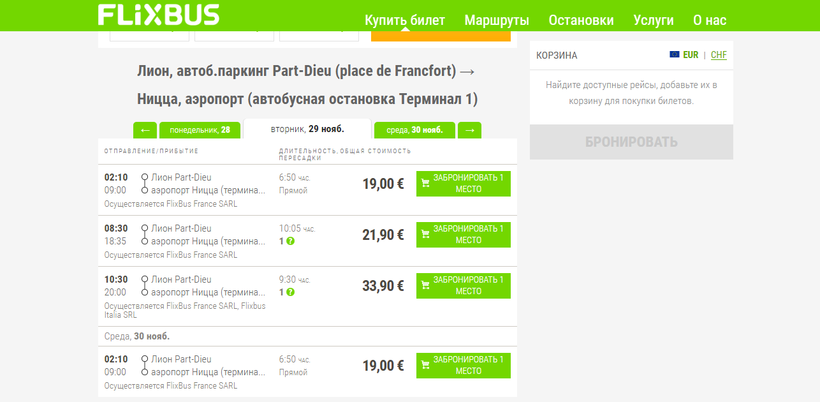Click cart icon on 19,00 € first trip
This screenshot has height=402, width=820.
[426, 184]
